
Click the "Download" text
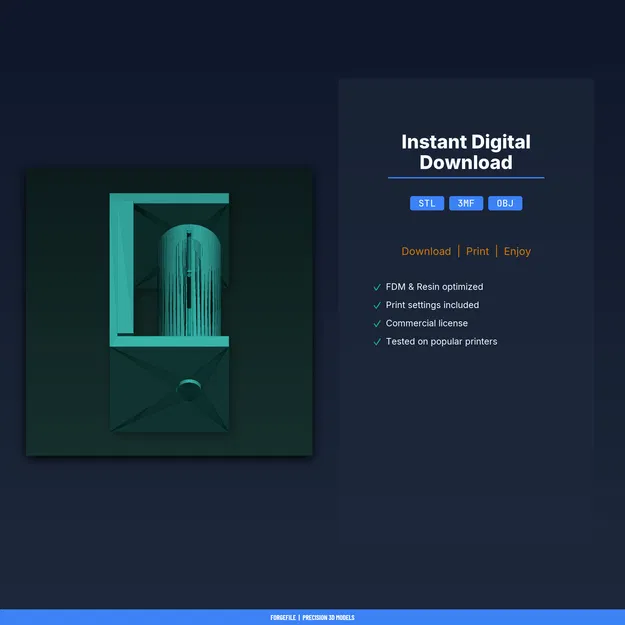pos(426,252)
